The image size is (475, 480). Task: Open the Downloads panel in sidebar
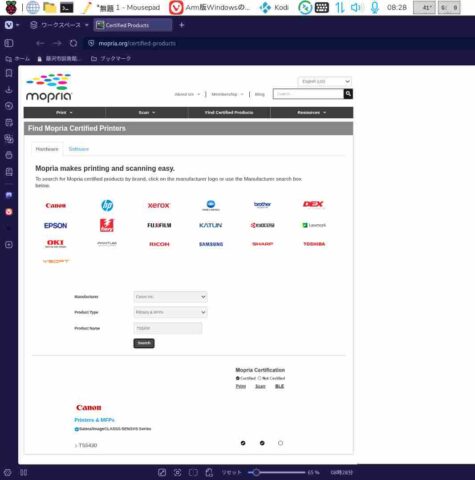click(x=9, y=90)
